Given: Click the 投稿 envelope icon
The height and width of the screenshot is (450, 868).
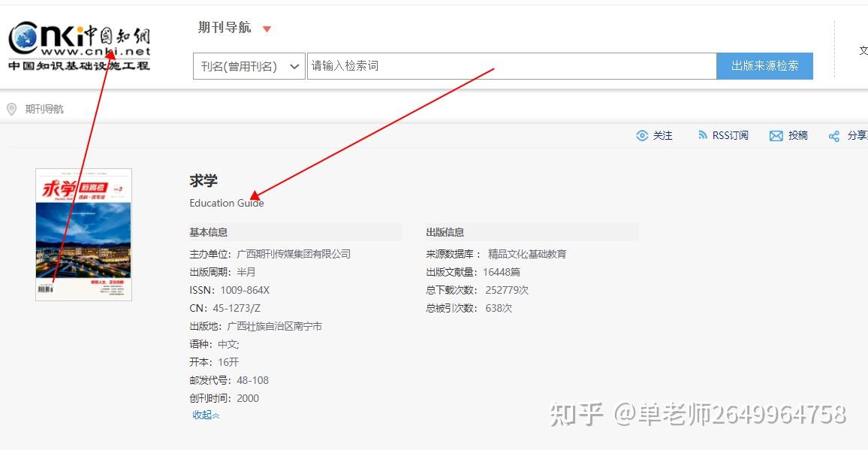Looking at the screenshot, I should pos(776,136).
